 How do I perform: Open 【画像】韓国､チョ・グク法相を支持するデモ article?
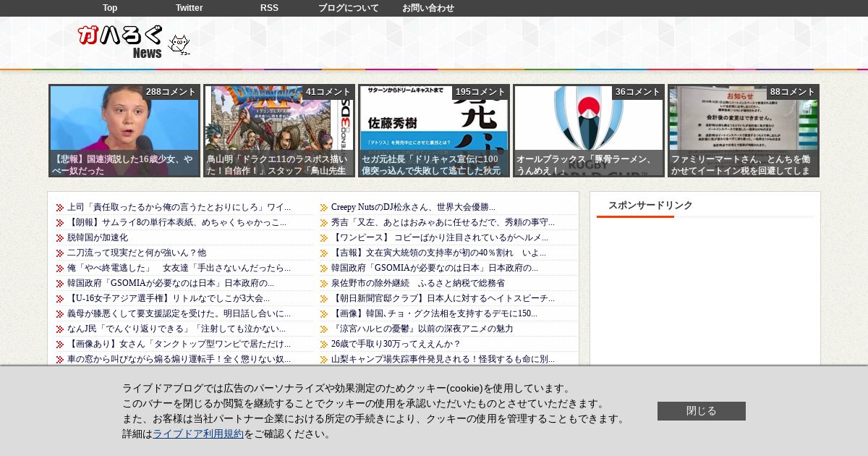(434, 313)
